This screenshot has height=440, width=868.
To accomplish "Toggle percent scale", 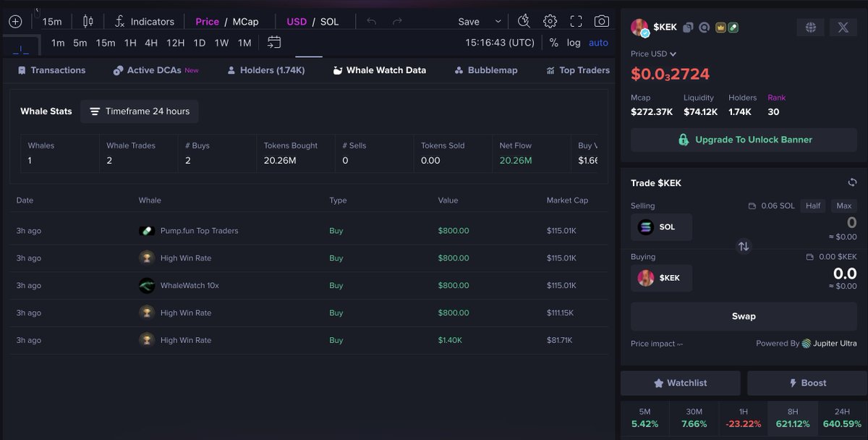I will click(x=553, y=43).
